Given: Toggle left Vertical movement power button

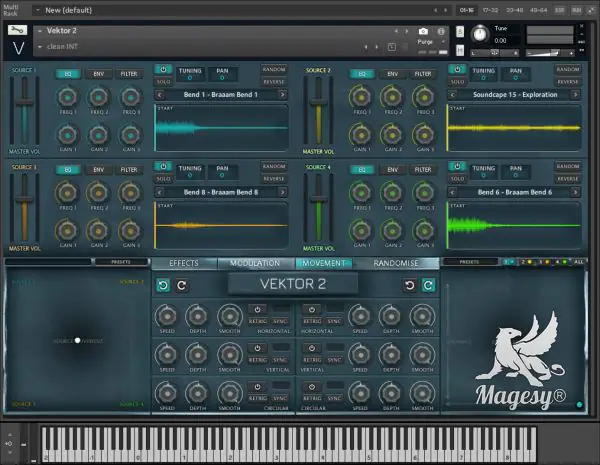Looking at the screenshot, I should (258, 348).
